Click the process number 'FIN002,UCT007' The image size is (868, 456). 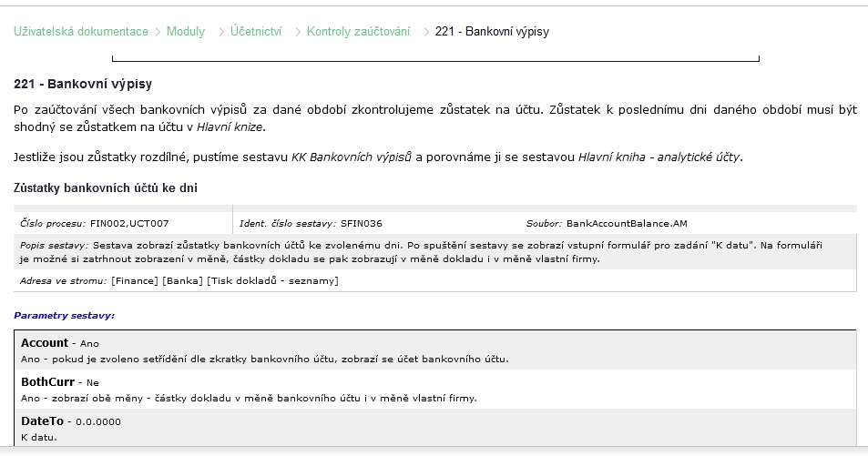click(129, 224)
